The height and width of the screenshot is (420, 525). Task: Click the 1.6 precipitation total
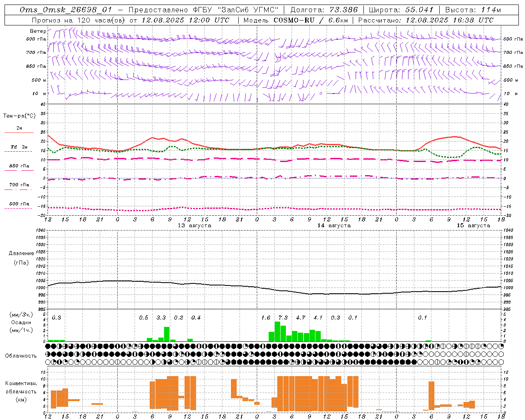[x=266, y=317]
